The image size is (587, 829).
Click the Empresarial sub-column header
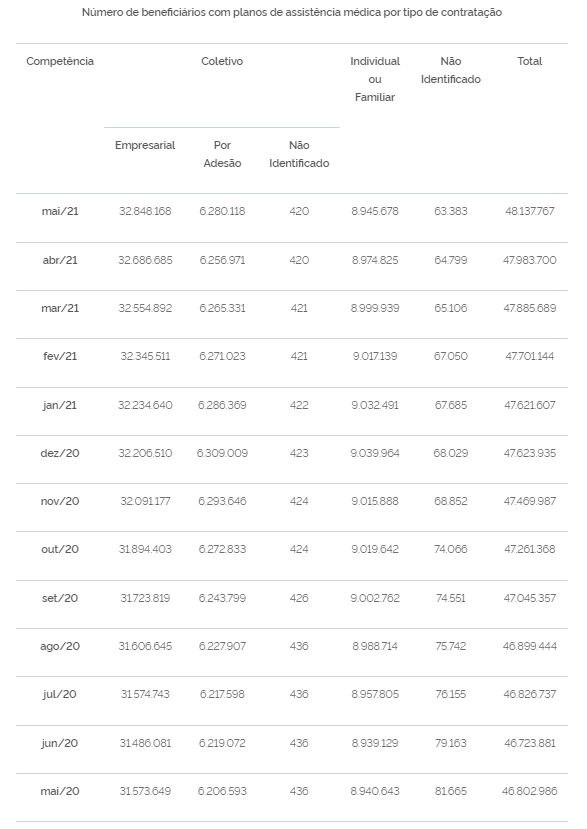145,145
